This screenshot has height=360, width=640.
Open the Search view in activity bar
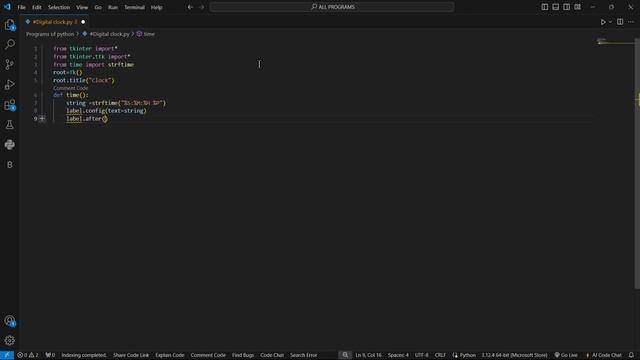(10, 44)
